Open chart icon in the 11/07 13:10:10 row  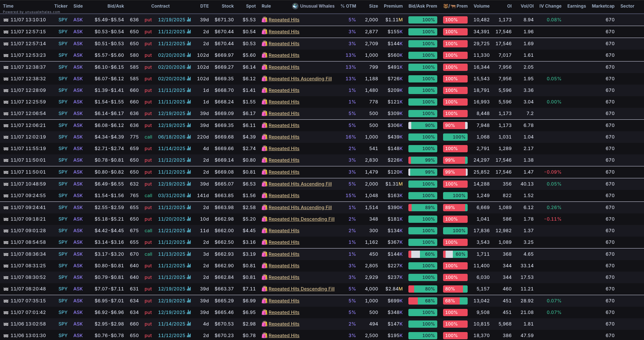click(x=189, y=20)
